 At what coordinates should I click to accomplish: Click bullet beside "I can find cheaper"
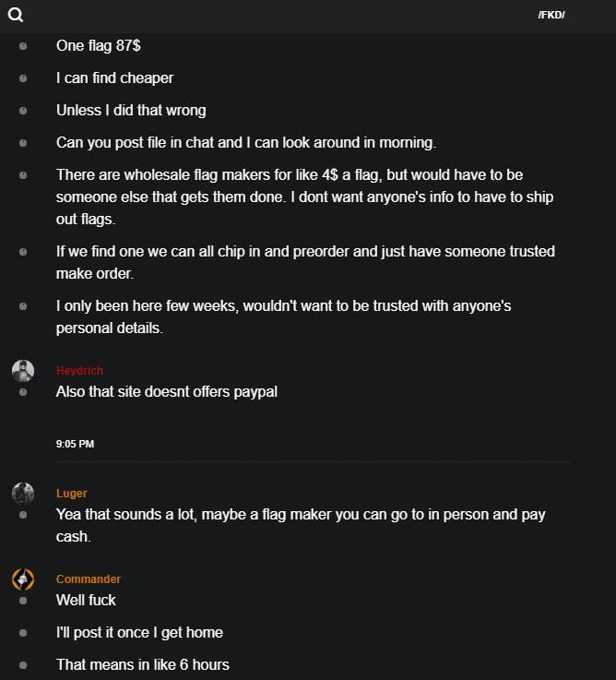pos(23,78)
